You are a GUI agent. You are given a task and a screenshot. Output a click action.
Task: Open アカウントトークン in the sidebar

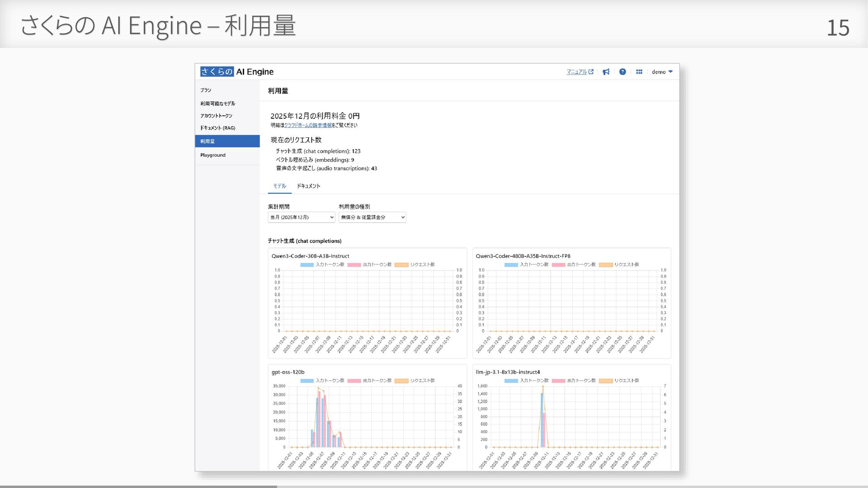[x=216, y=116]
